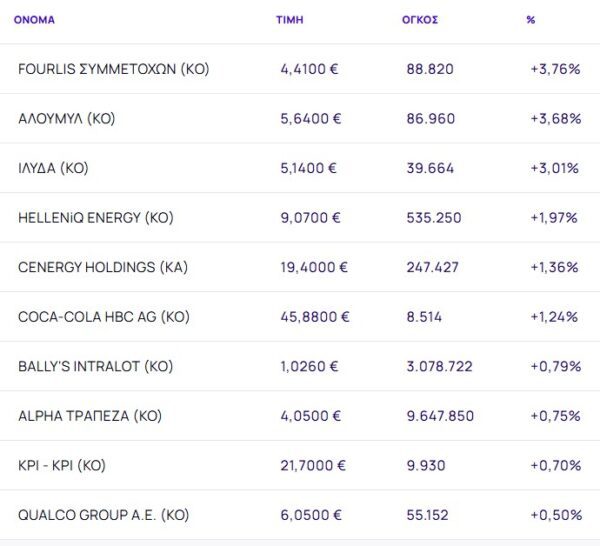
Task: Open HELLENiQ ENERGY (ΚΟ) details
Action: tap(103, 218)
